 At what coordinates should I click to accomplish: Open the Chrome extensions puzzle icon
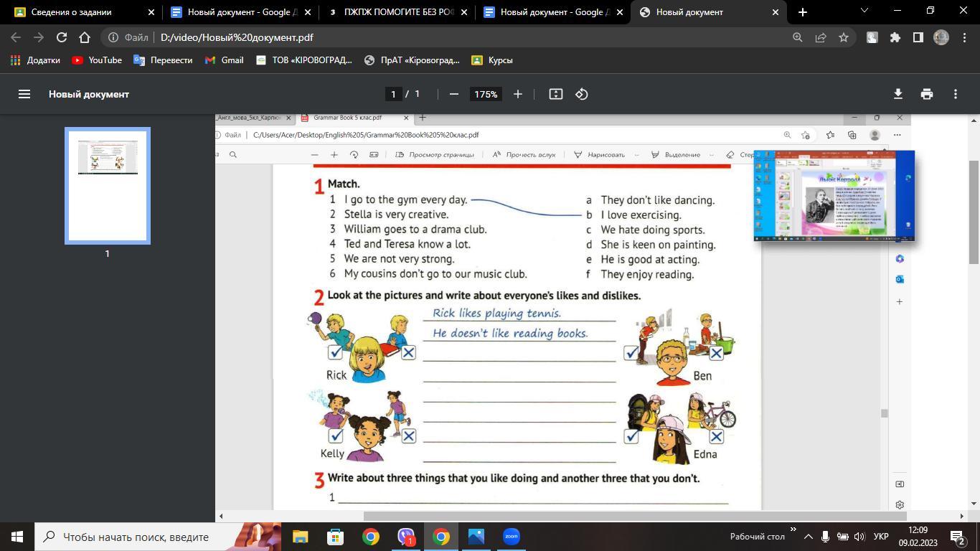tap(895, 37)
